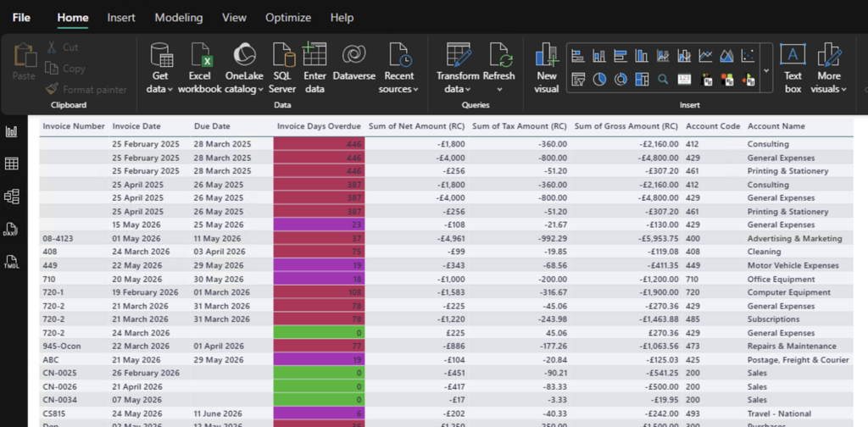Sort by Sum of Gross Amount (RC) header
Image resolution: width=868 pixels, height=427 pixels.
[626, 127]
